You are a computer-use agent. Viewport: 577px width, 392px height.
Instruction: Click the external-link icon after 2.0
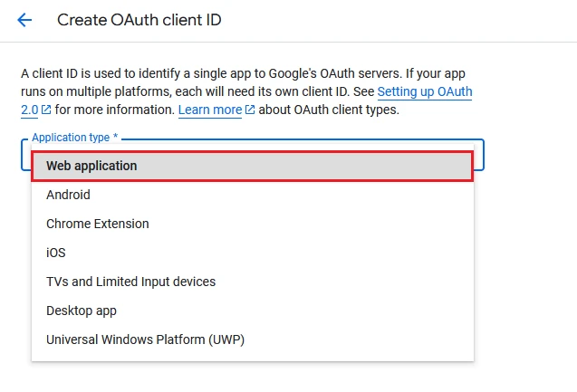tap(46, 110)
